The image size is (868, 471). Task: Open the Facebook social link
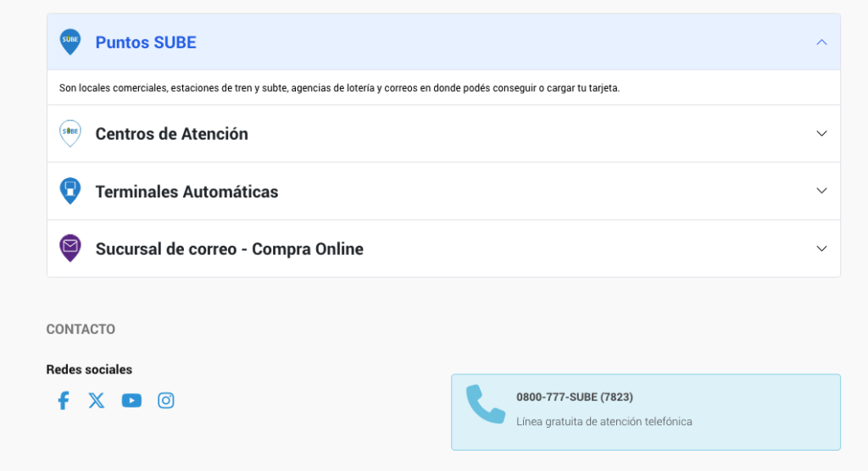click(x=64, y=400)
